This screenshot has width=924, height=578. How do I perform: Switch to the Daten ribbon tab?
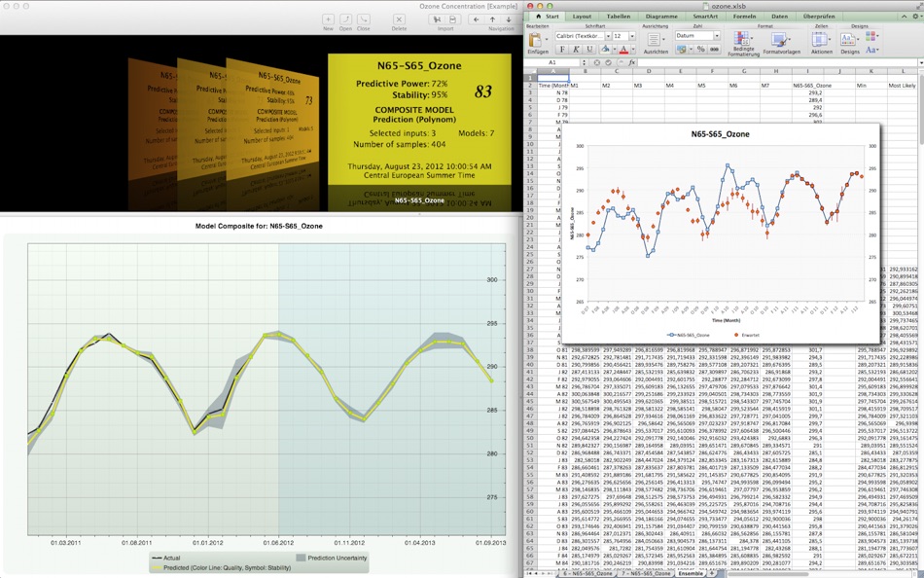click(780, 17)
